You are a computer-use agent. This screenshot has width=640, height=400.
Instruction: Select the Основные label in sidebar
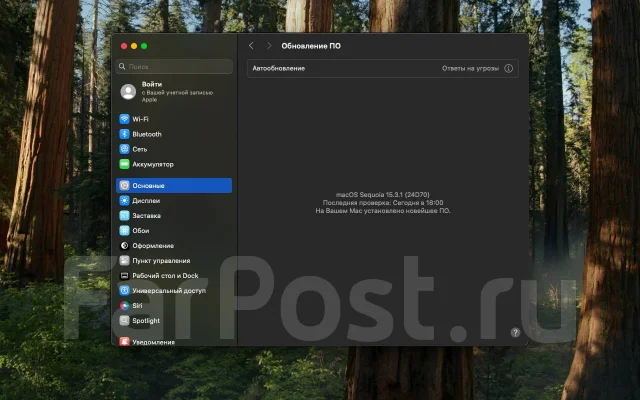[148, 186]
